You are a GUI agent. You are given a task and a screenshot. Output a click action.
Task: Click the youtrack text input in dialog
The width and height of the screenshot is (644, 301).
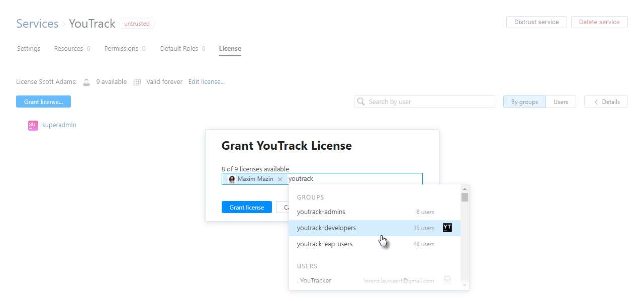355,179
